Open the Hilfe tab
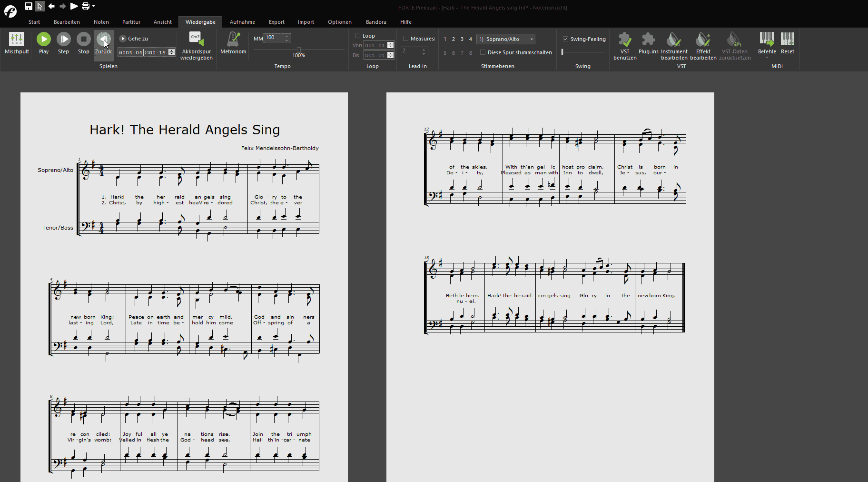 click(406, 22)
